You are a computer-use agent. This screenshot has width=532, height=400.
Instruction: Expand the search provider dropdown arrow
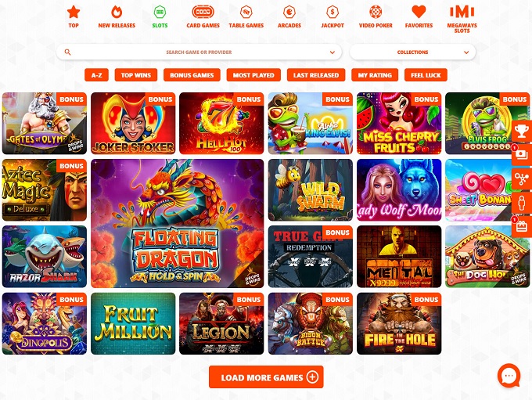pyautogui.click(x=332, y=52)
